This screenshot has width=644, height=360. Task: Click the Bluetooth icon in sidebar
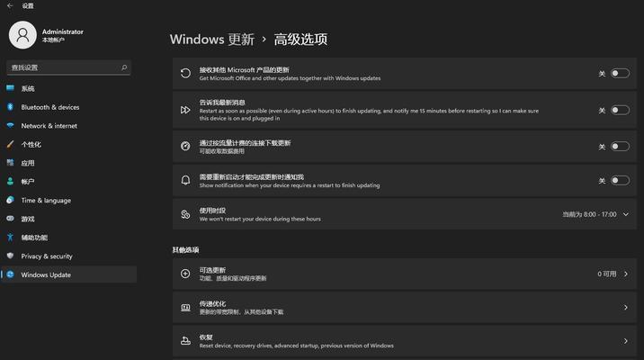coord(10,107)
